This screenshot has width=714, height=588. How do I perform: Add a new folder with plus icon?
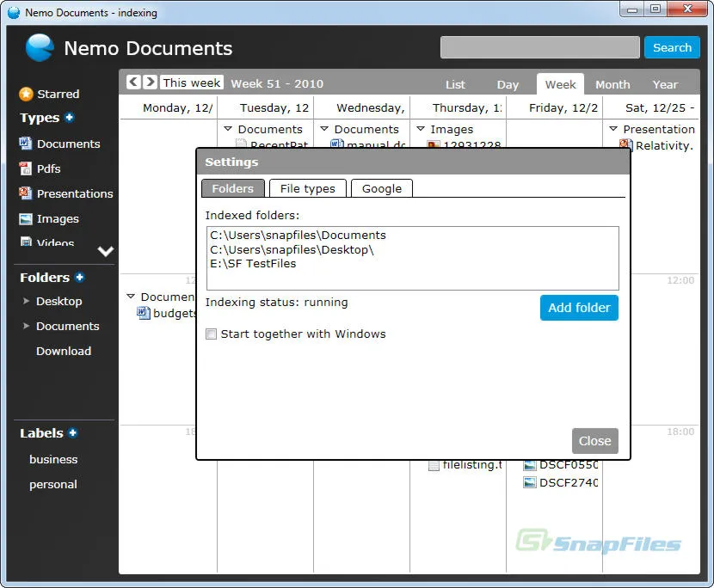pos(80,277)
